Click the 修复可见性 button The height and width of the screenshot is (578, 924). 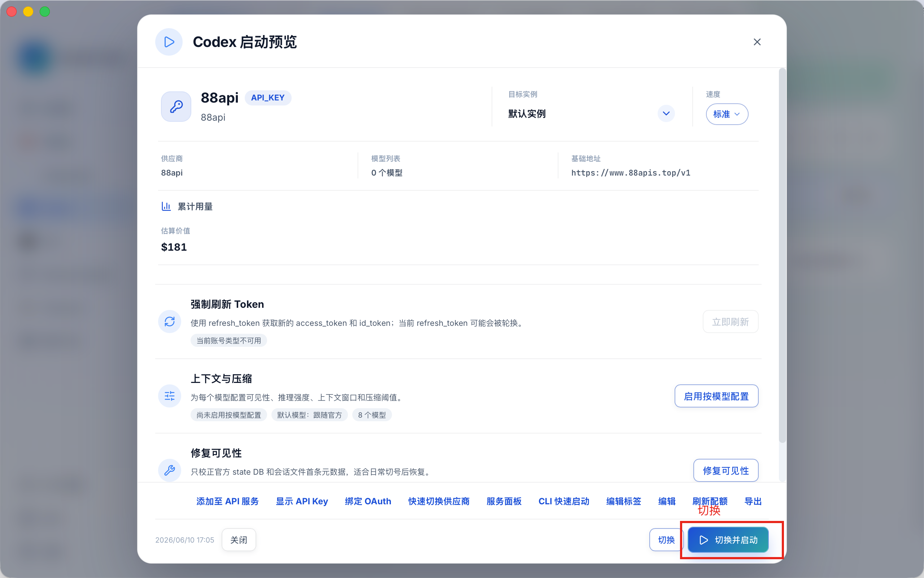(x=725, y=471)
